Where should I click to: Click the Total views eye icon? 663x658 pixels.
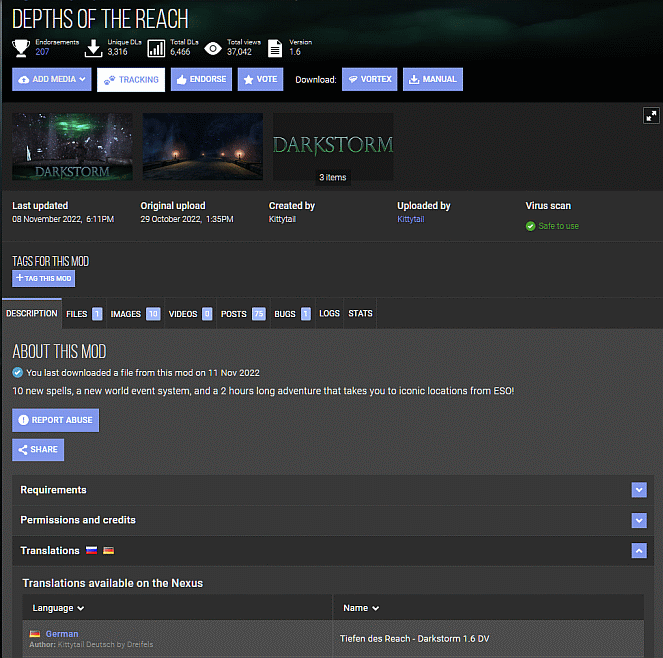coord(213,47)
